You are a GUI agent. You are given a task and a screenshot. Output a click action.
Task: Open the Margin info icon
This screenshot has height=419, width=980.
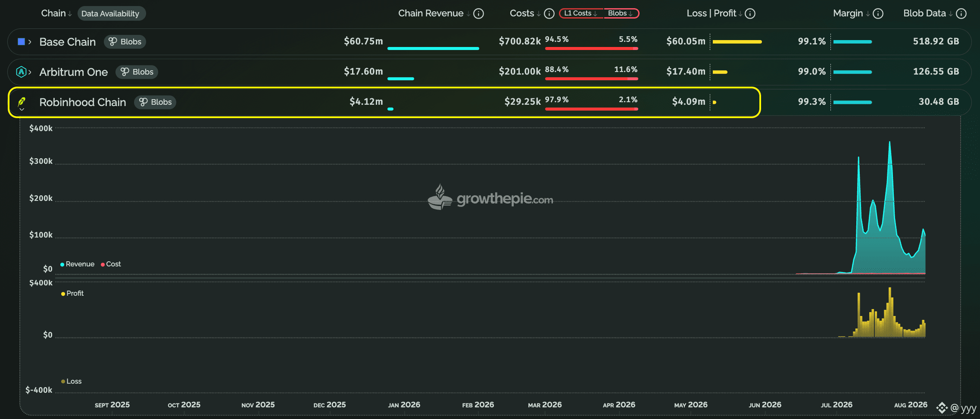tap(878, 14)
